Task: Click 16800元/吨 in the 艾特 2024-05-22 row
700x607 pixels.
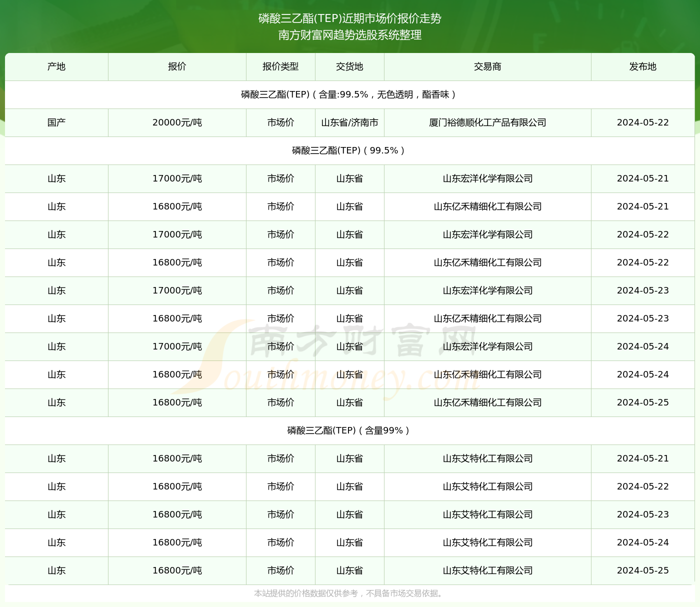Action: [177, 486]
